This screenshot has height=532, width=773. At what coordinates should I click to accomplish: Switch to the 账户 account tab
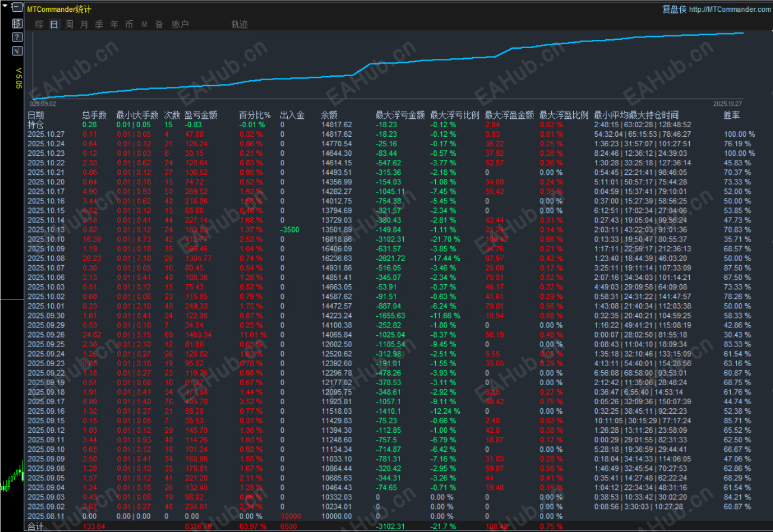(x=180, y=24)
